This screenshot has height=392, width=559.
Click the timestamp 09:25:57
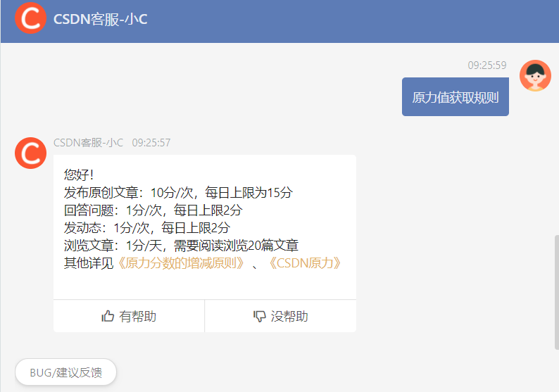[x=151, y=143]
